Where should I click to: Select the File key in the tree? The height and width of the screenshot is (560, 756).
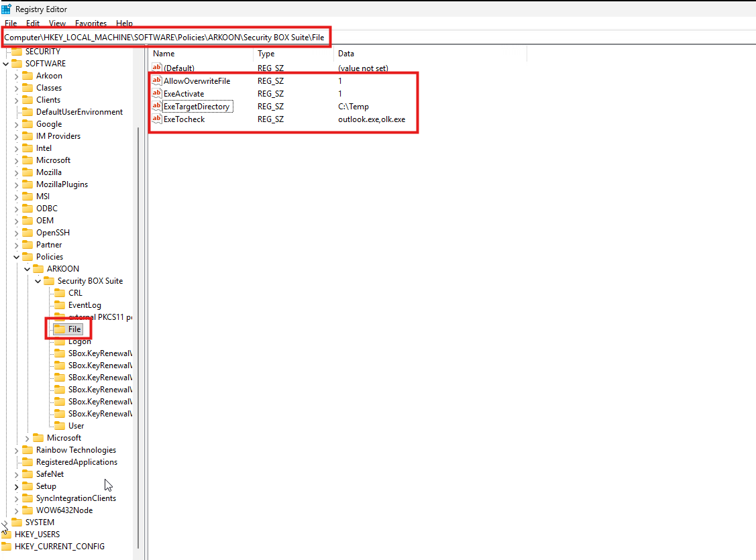74,329
